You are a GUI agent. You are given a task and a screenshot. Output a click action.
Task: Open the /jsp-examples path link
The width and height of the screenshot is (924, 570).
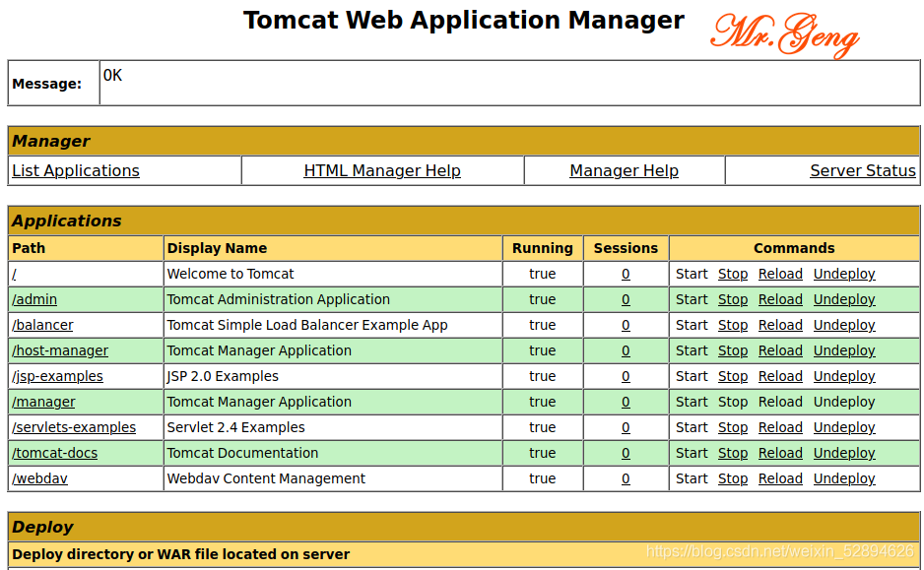57,376
